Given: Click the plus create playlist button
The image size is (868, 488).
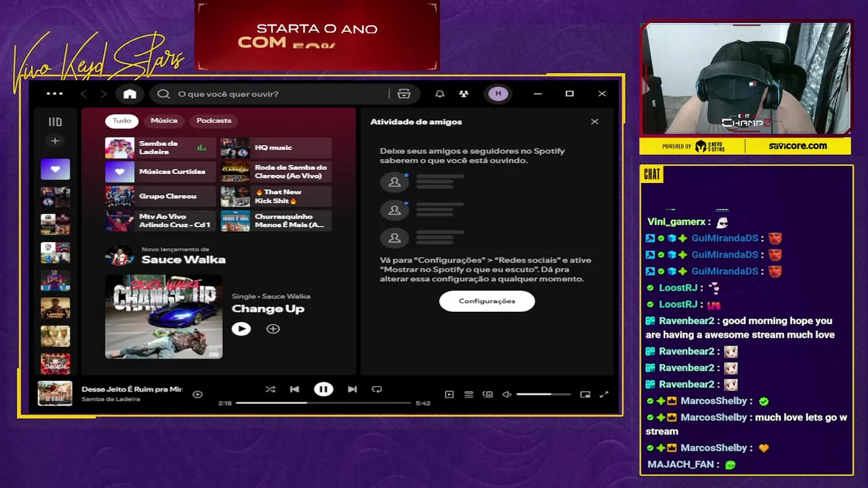Looking at the screenshot, I should coord(55,141).
